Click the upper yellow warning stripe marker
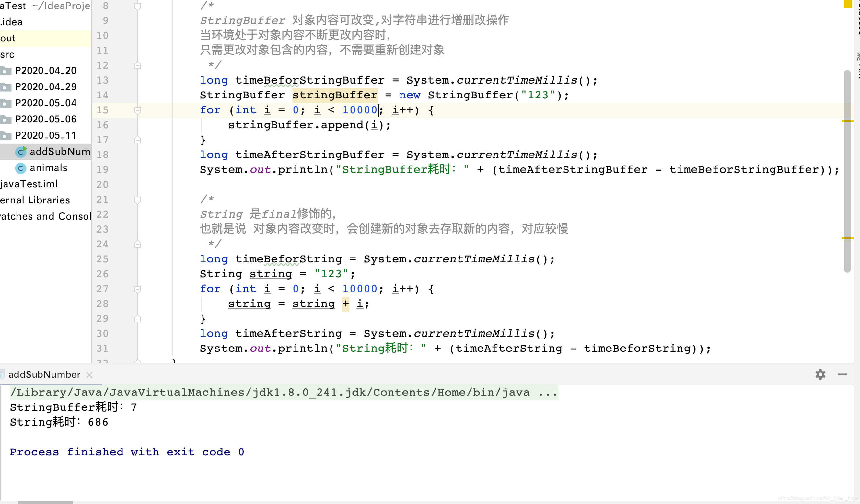The height and width of the screenshot is (504, 860). [848, 121]
